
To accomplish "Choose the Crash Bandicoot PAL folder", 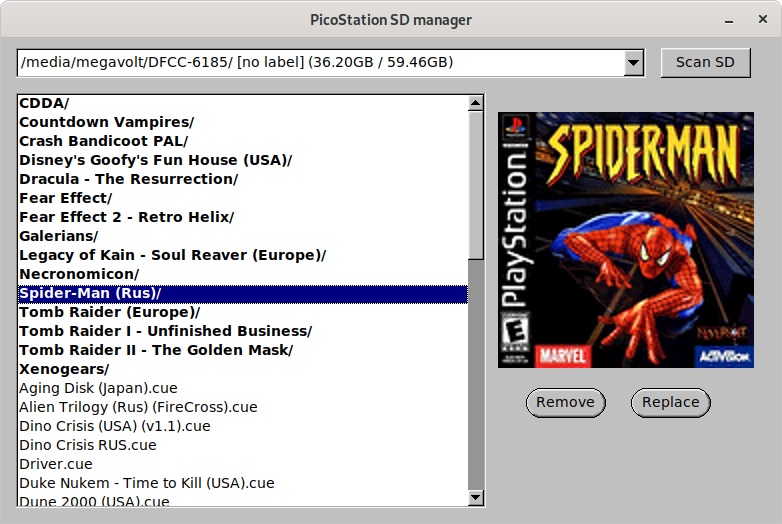I will click(103, 141).
